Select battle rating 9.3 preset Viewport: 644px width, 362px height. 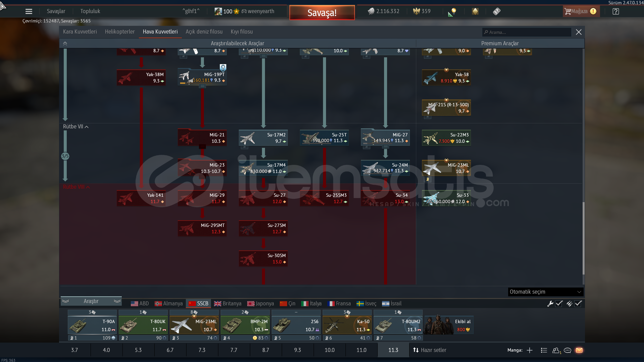(298, 350)
